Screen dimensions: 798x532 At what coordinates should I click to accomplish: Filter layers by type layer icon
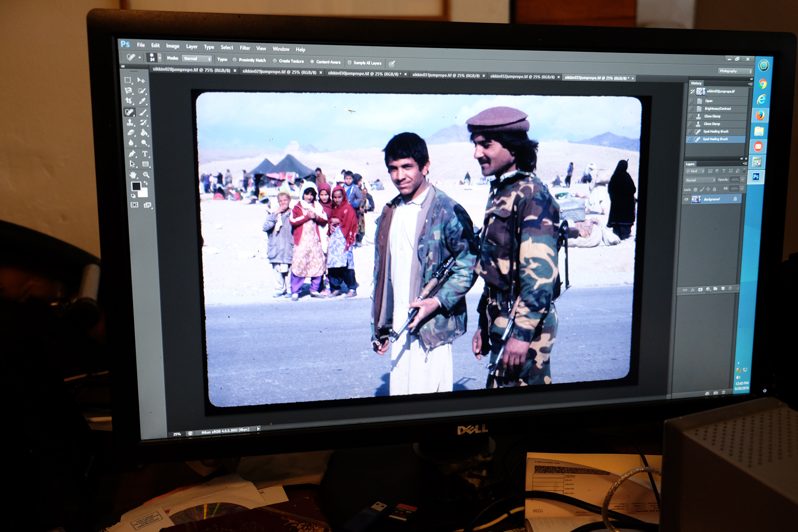pos(723,171)
